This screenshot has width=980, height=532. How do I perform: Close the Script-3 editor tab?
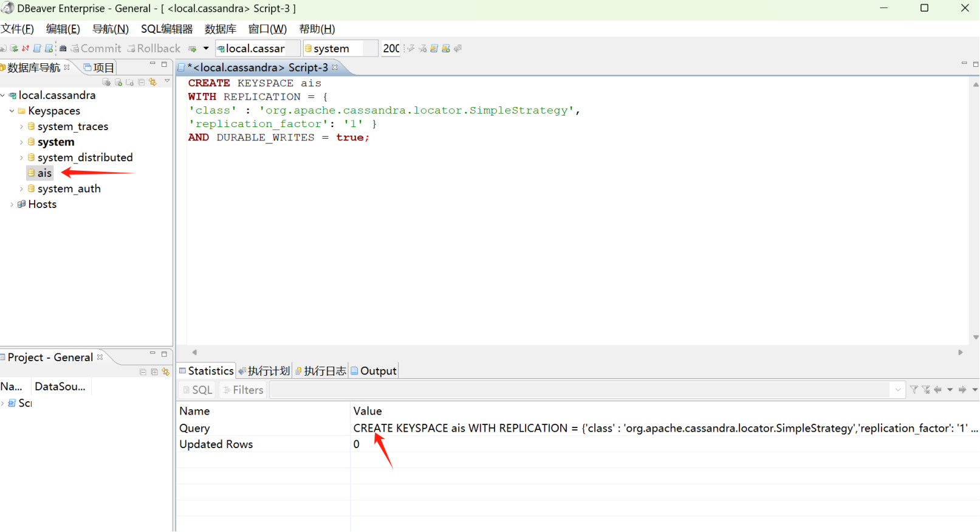click(x=335, y=67)
